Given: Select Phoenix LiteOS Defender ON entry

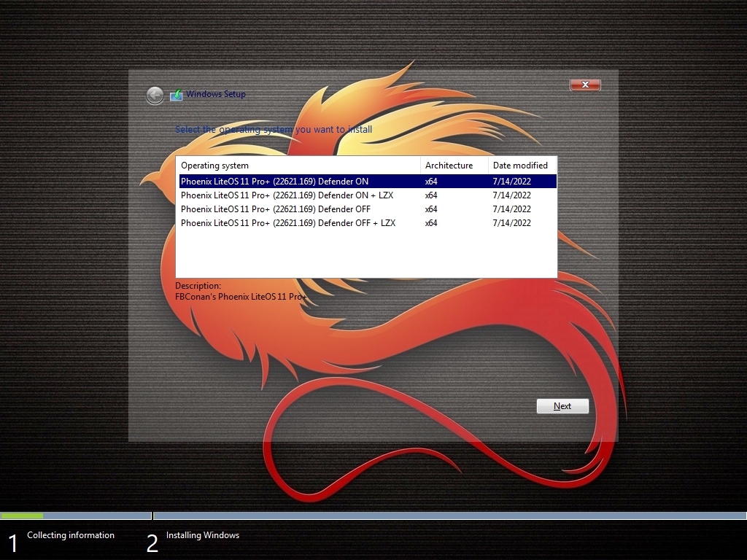Looking at the screenshot, I should tap(368, 182).
